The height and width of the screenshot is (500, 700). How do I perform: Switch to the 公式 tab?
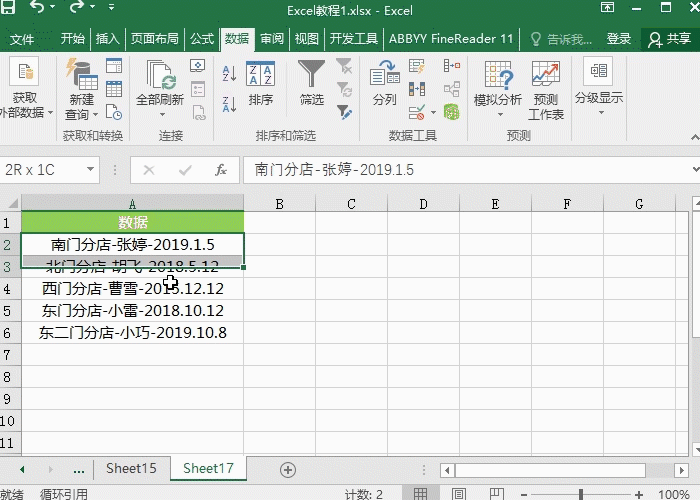(202, 39)
